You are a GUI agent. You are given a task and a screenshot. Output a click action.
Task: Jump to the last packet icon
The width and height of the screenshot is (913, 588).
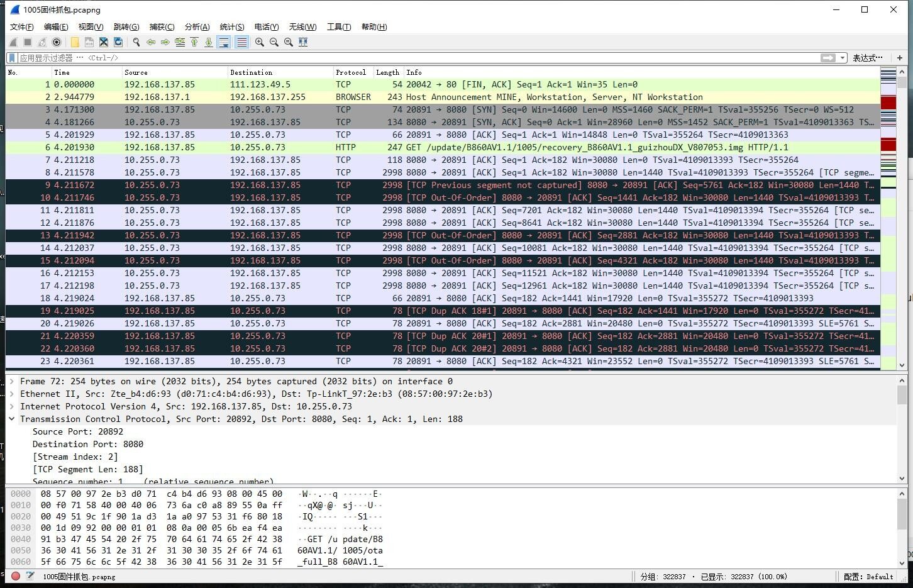(209, 42)
